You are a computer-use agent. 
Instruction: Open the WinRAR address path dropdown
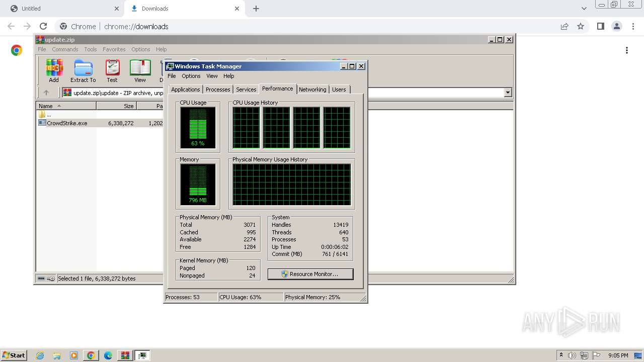tap(508, 93)
